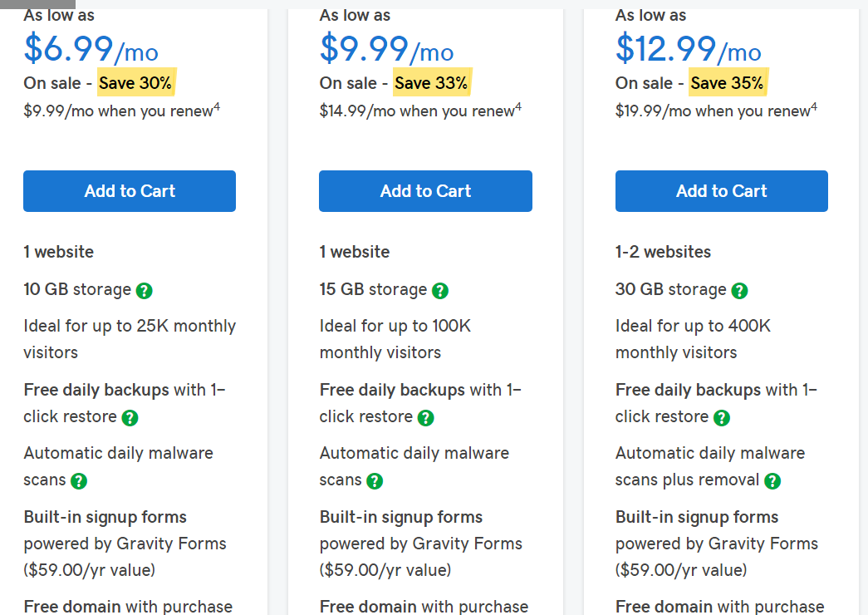Open footnote 4 after $14.99/mo renewal price
The height and width of the screenshot is (615, 868).
pos(518,107)
